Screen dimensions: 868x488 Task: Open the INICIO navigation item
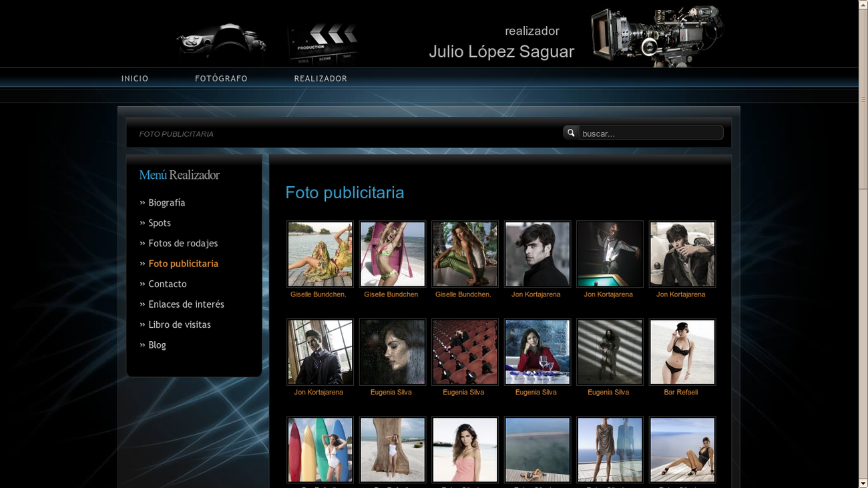pyautogui.click(x=135, y=79)
